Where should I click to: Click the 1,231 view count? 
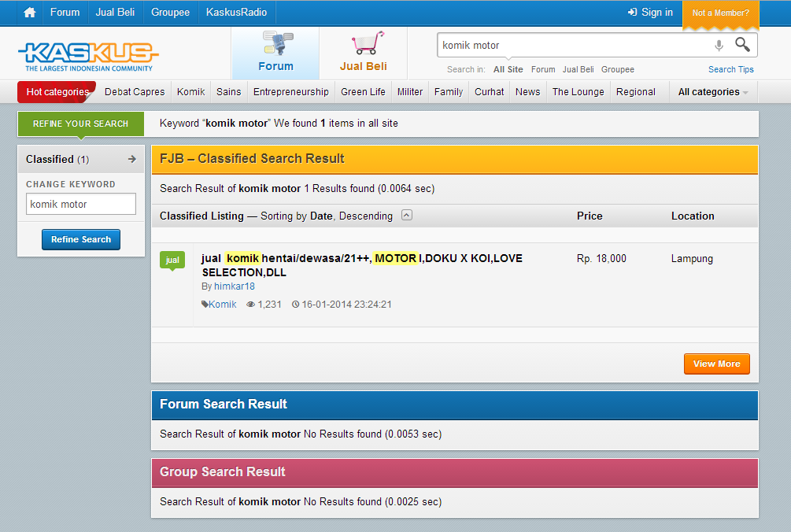269,304
